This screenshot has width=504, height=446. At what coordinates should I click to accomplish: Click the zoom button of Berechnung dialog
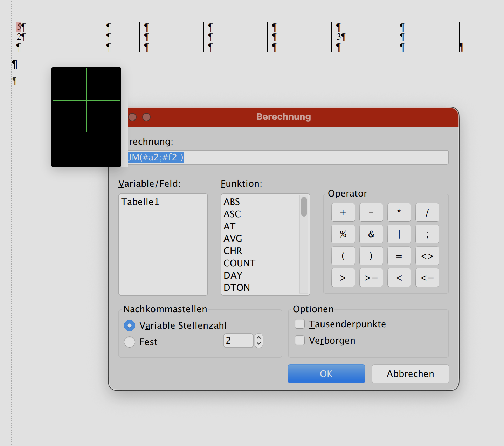point(146,117)
